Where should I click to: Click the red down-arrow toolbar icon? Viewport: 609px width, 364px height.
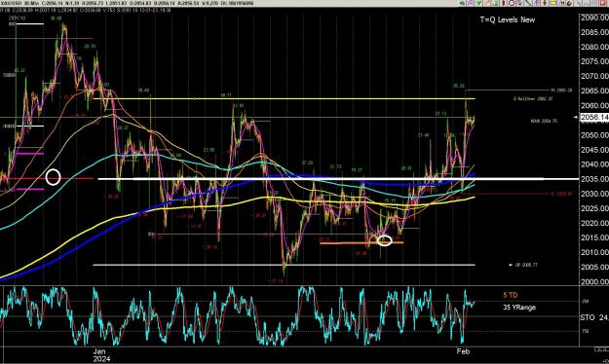point(545,3)
